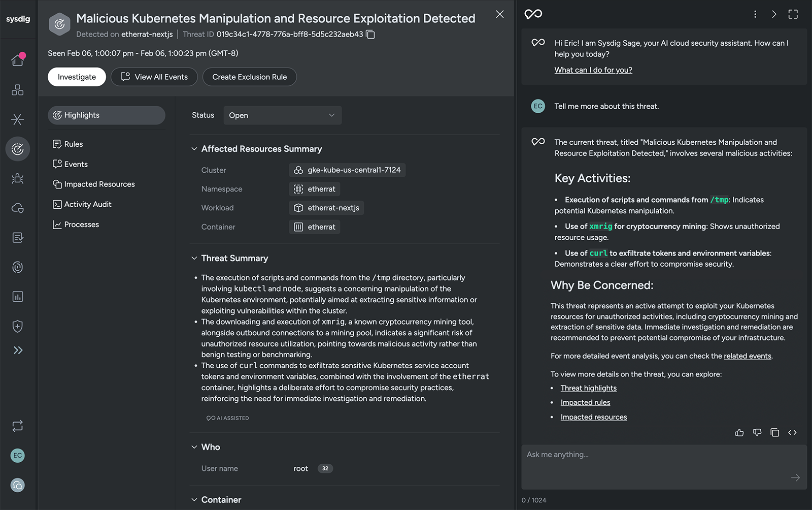Click the Investigate button
Screen dimensions: 812x510
[77, 77]
